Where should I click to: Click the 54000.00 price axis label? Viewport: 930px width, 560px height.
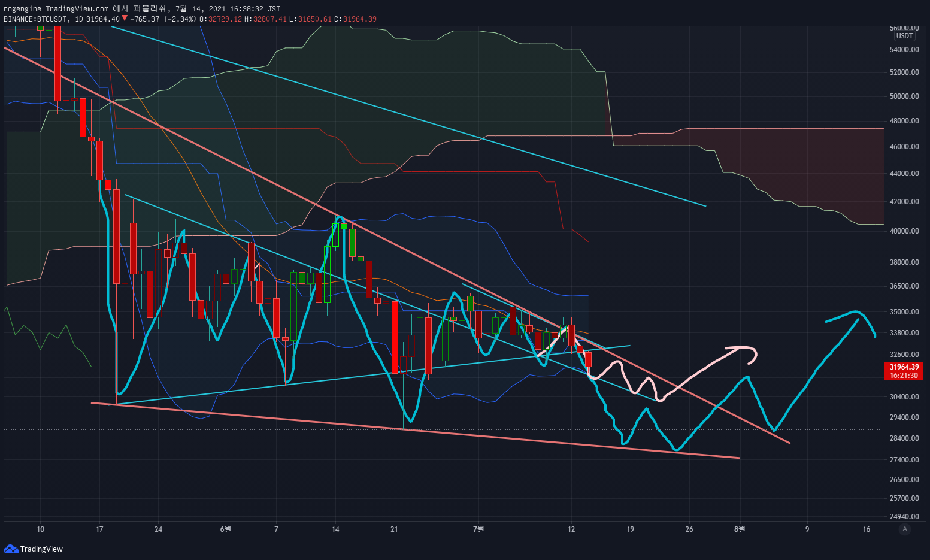click(x=904, y=50)
